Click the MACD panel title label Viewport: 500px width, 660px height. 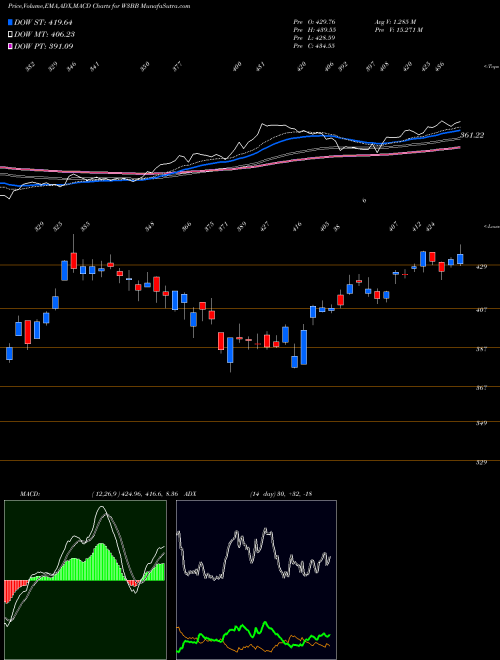pyautogui.click(x=30, y=494)
